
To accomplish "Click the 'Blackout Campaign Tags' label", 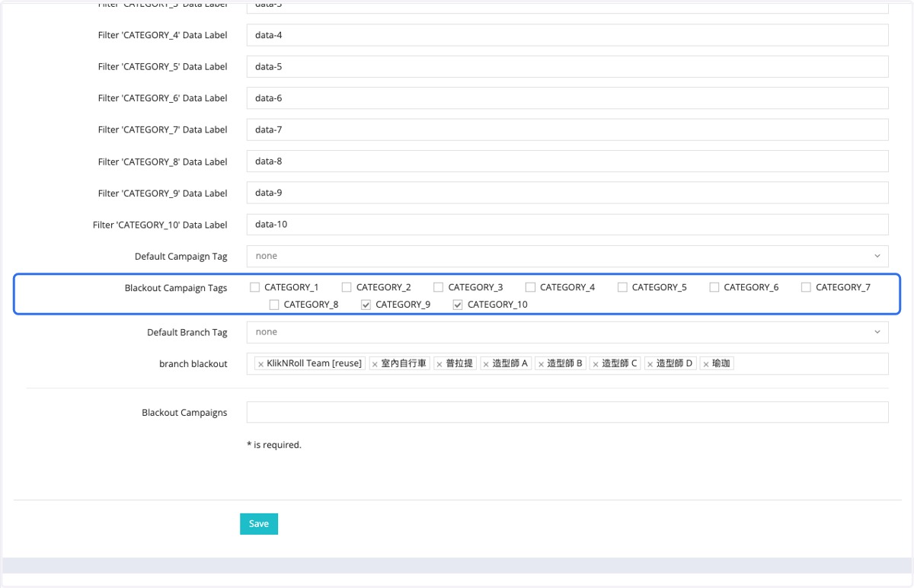I will pyautogui.click(x=176, y=288).
